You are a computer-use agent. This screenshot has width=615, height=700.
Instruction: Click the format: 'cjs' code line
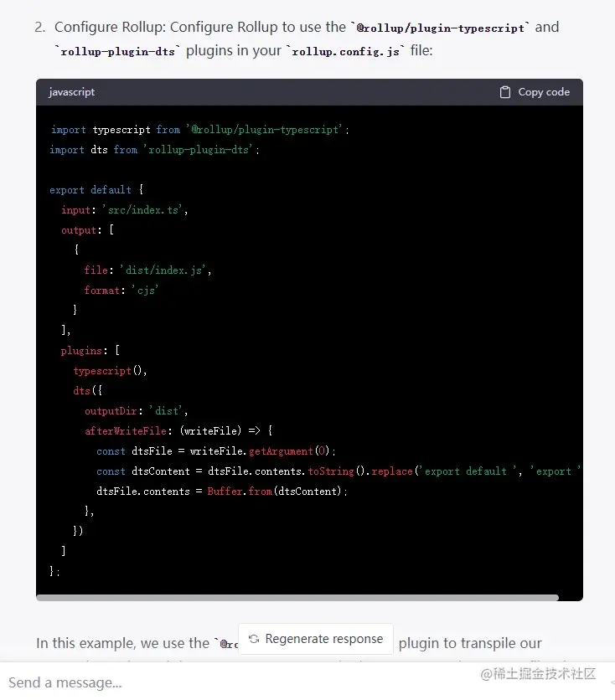pyautogui.click(x=121, y=291)
